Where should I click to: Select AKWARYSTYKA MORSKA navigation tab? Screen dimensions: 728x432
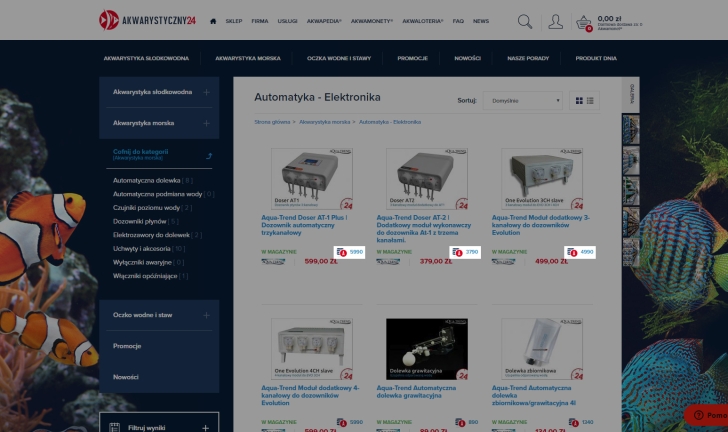click(x=248, y=59)
